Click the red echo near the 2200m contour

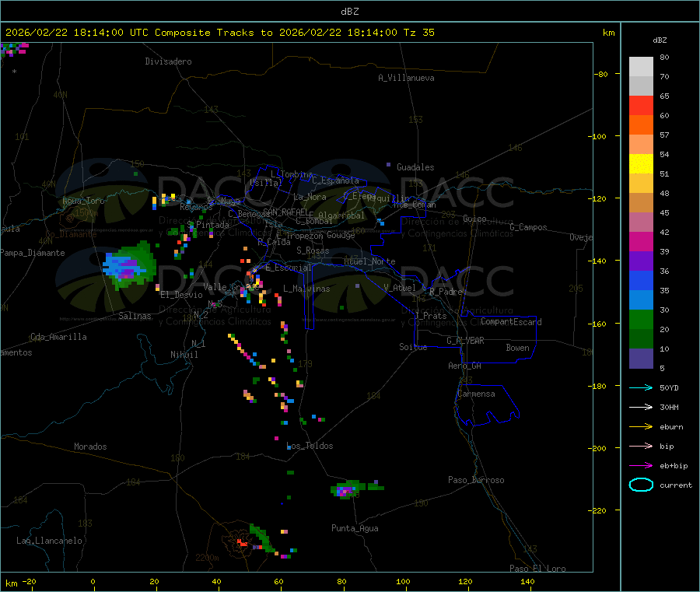click(243, 543)
